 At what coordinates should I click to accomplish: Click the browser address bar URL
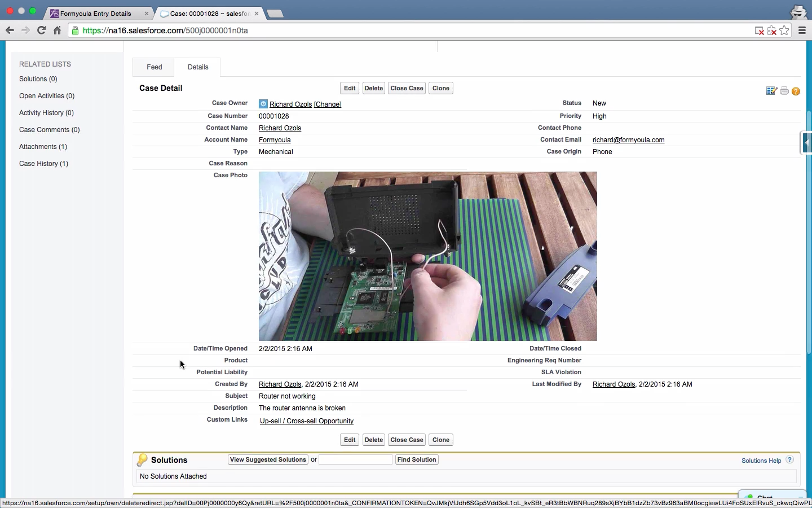(165, 30)
